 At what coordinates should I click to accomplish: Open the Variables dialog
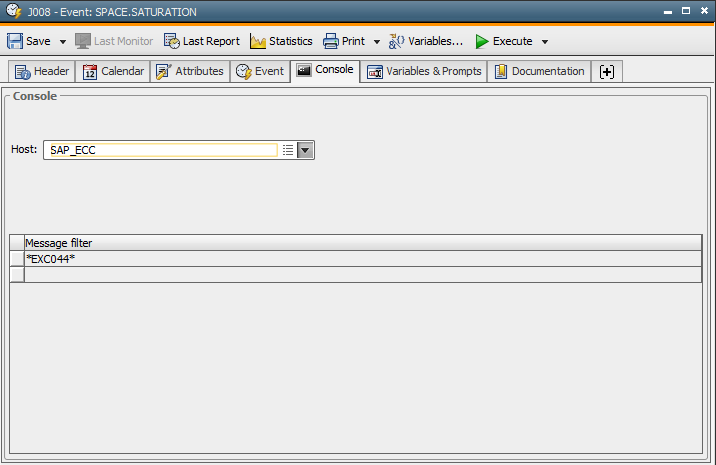tap(426, 41)
